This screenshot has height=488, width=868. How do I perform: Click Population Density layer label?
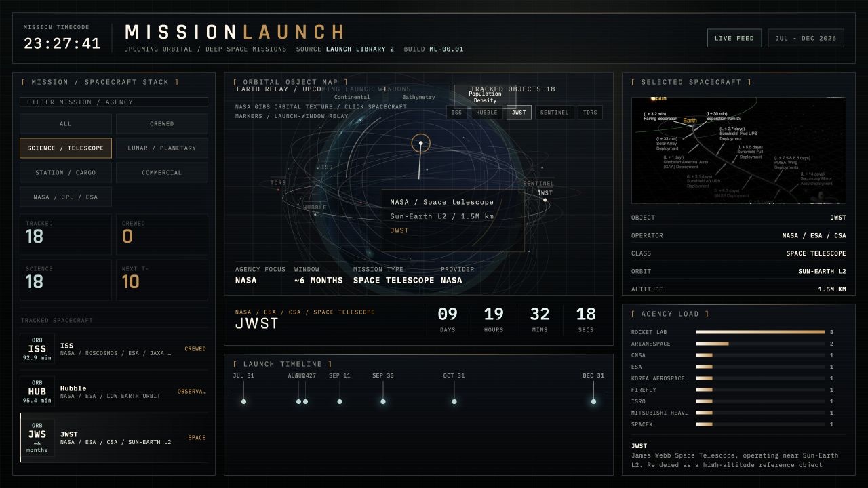point(485,97)
